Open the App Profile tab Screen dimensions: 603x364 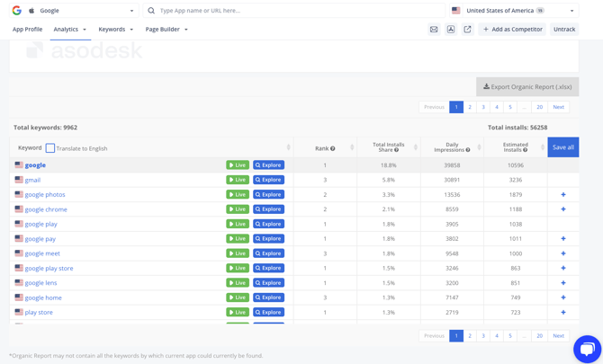(x=27, y=30)
